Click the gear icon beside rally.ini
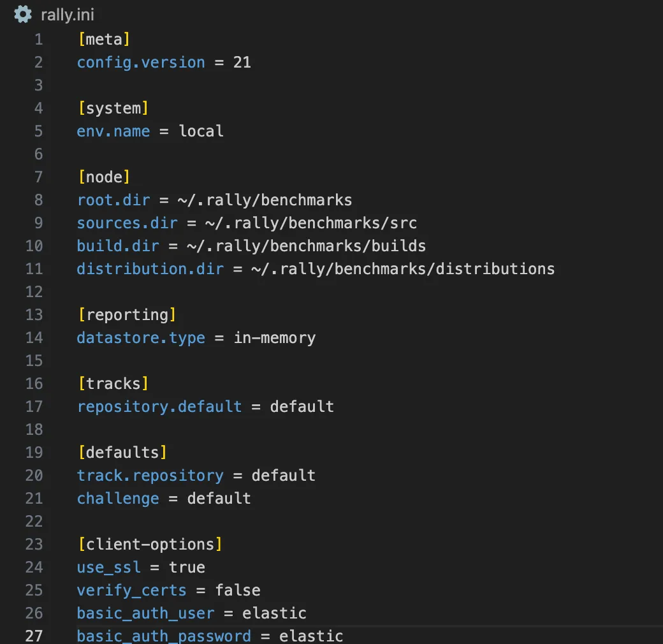The image size is (663, 644). coord(22,14)
